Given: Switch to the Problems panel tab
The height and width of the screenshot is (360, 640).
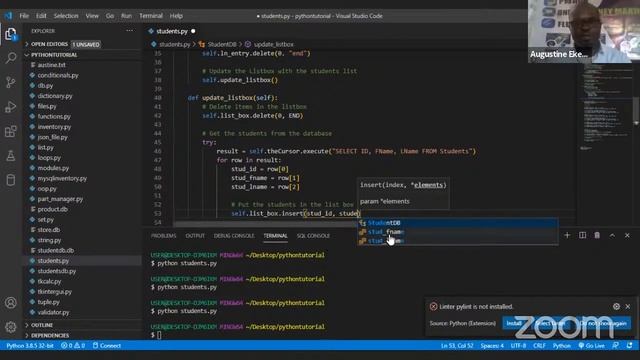Looking at the screenshot, I should pyautogui.click(x=163, y=236).
